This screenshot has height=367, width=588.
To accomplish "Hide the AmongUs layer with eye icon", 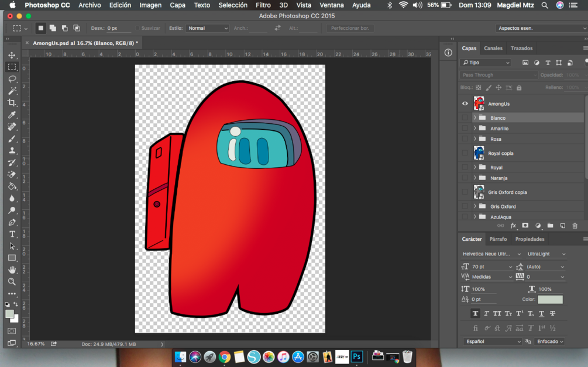I will 465,104.
